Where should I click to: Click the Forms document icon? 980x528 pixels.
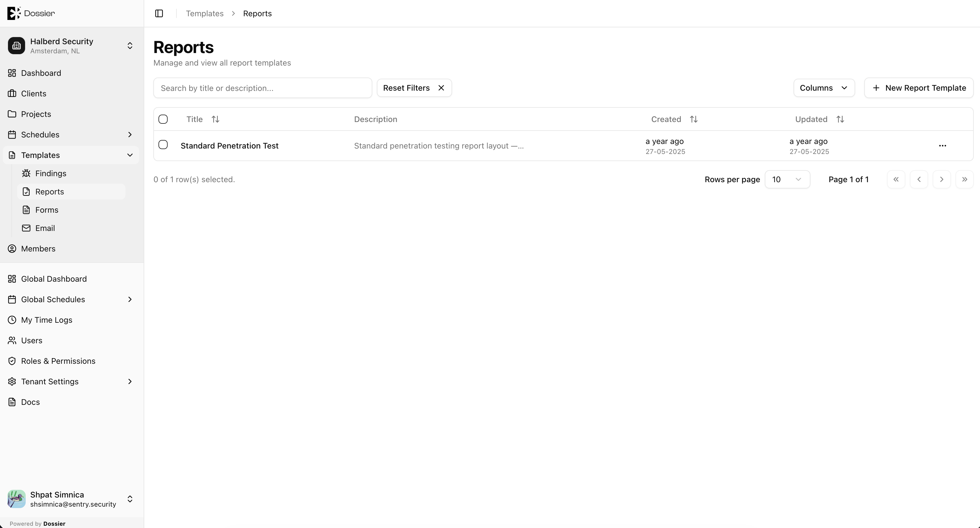coord(26,210)
